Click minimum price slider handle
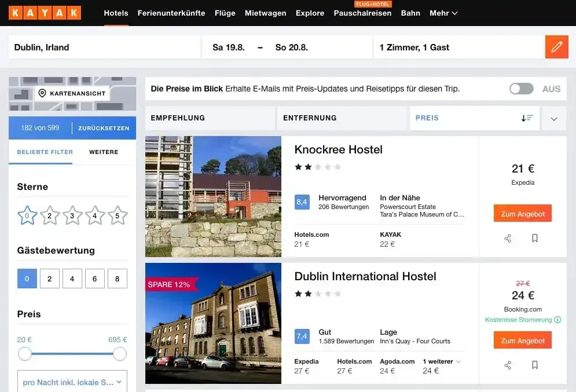The width and height of the screenshot is (576, 392). pyautogui.click(x=25, y=354)
